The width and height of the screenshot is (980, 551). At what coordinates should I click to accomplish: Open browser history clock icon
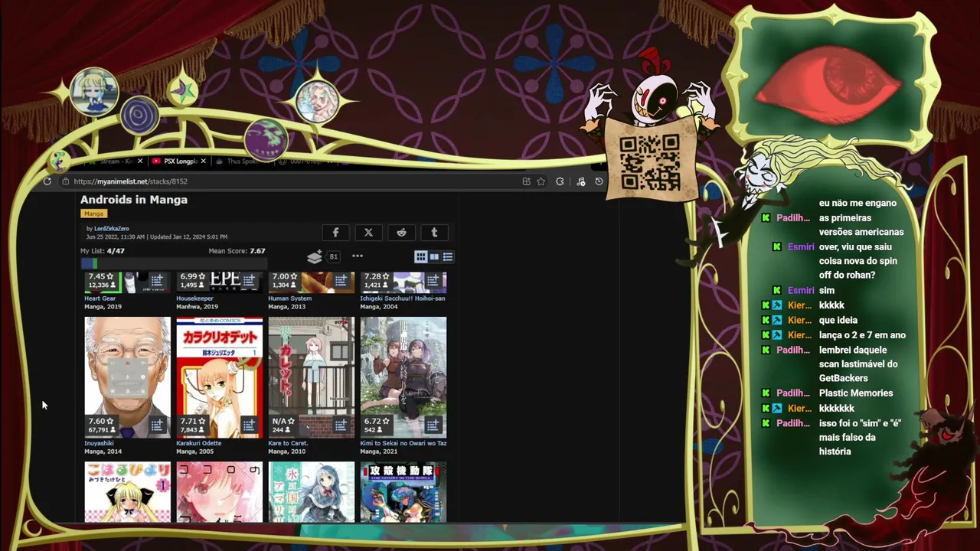(599, 181)
